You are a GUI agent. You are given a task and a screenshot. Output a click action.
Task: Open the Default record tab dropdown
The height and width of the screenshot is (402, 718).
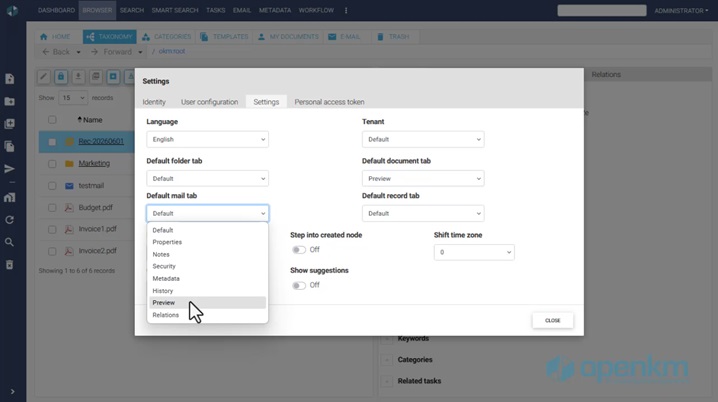click(423, 213)
